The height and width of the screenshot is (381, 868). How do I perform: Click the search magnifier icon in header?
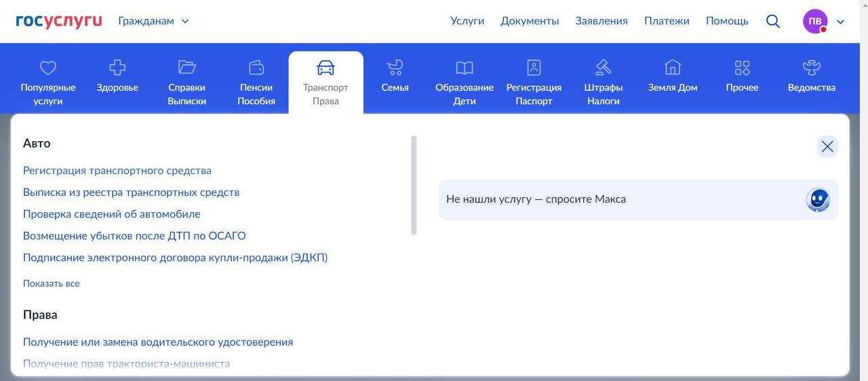773,21
